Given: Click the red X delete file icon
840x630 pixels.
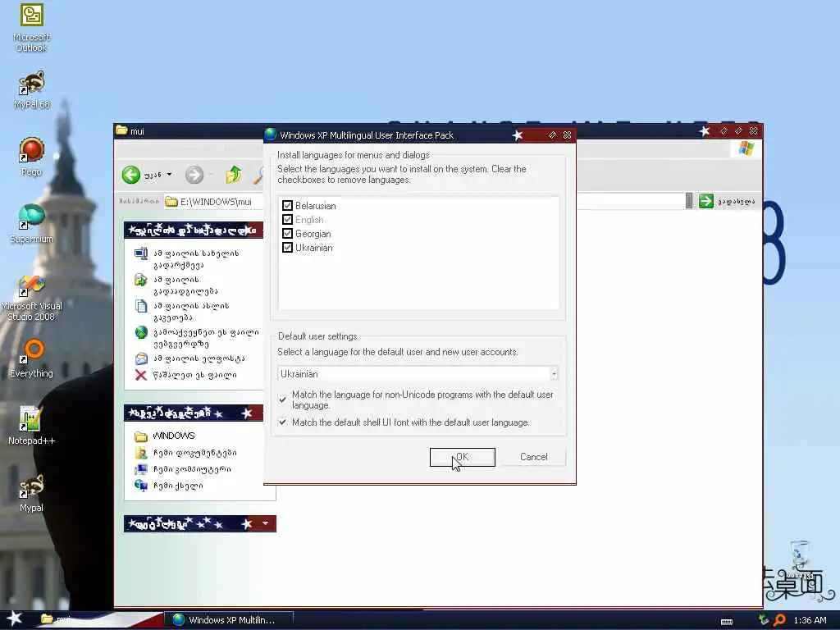Looking at the screenshot, I should [141, 375].
